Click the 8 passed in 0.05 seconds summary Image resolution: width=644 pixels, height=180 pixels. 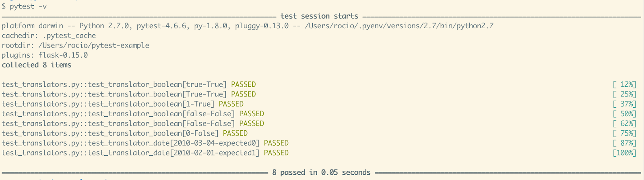point(321,172)
